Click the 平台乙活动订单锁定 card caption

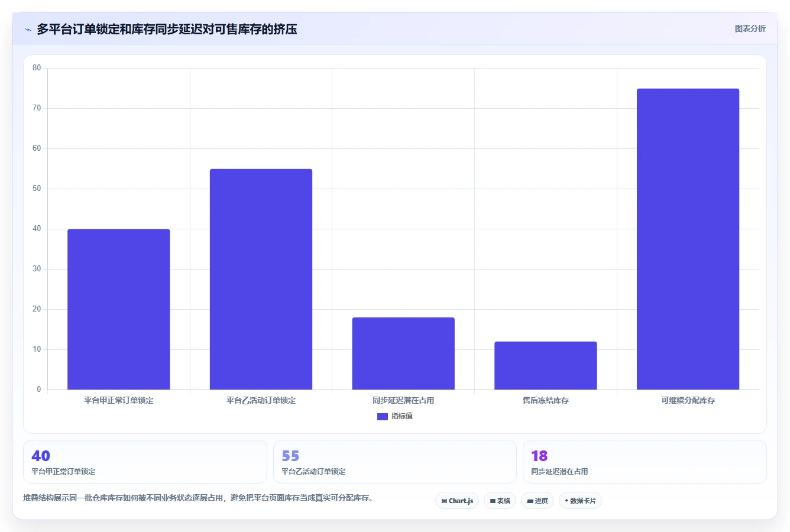pos(313,472)
